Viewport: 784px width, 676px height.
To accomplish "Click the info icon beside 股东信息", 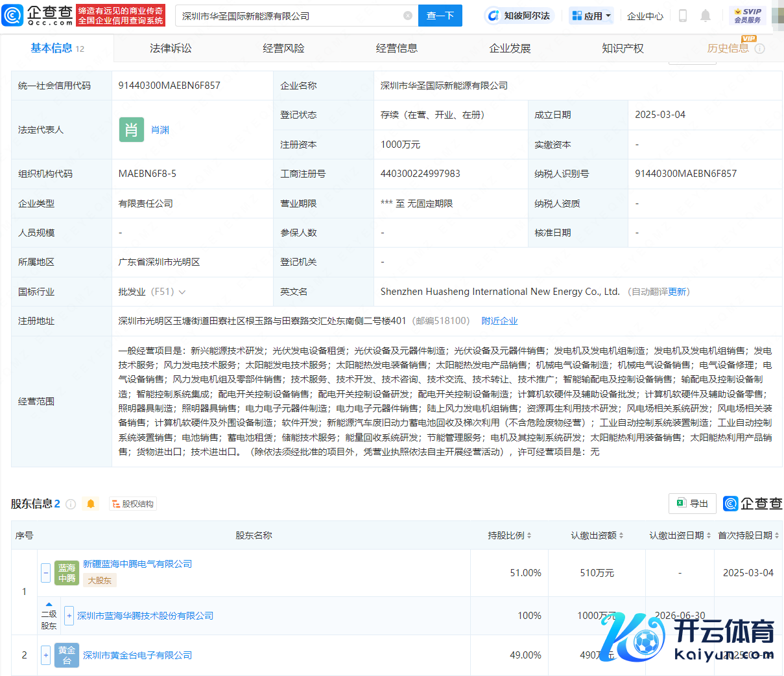I will pos(71,504).
